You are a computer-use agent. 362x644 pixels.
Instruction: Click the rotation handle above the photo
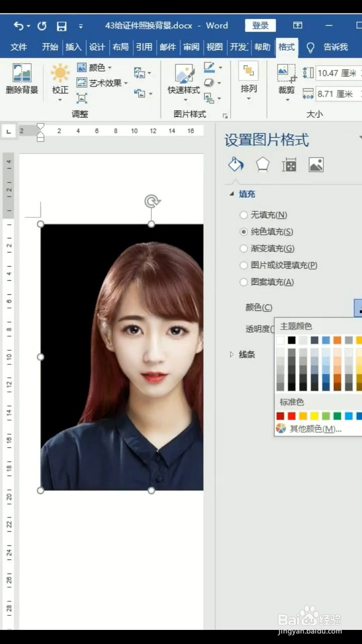(x=152, y=202)
